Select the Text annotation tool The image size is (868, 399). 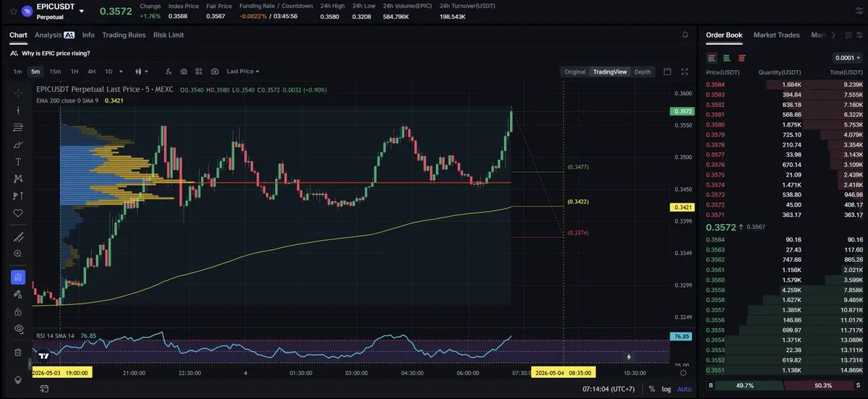18,161
